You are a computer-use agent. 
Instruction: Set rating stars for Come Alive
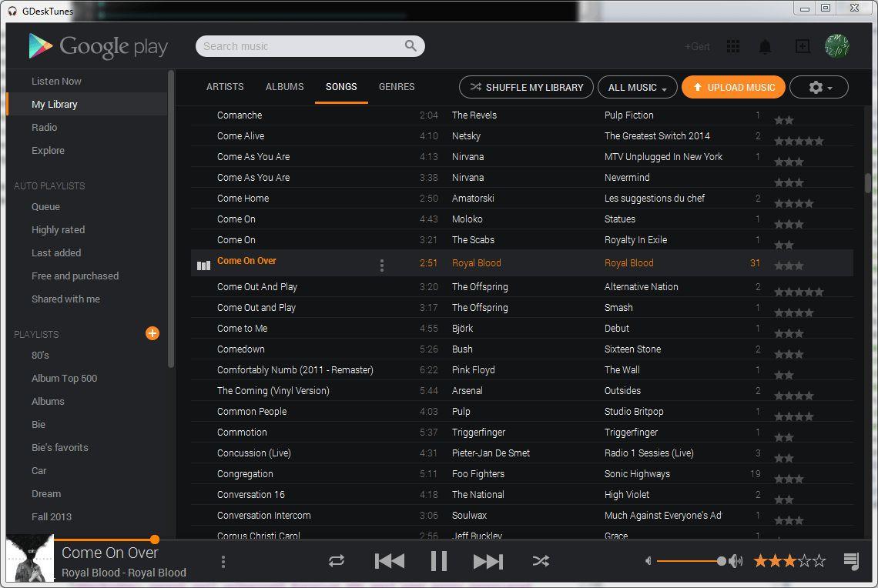point(799,140)
